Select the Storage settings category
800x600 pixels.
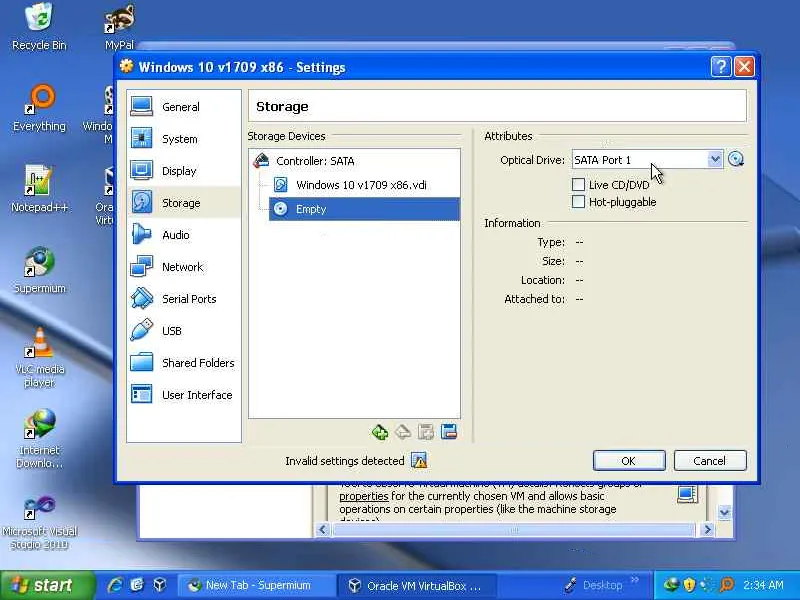click(x=184, y=203)
